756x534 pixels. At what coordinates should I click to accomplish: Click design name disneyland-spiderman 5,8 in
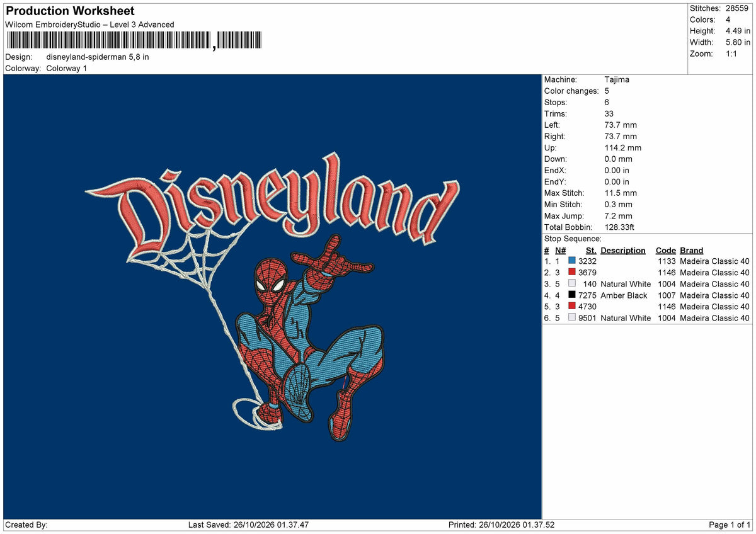click(98, 57)
